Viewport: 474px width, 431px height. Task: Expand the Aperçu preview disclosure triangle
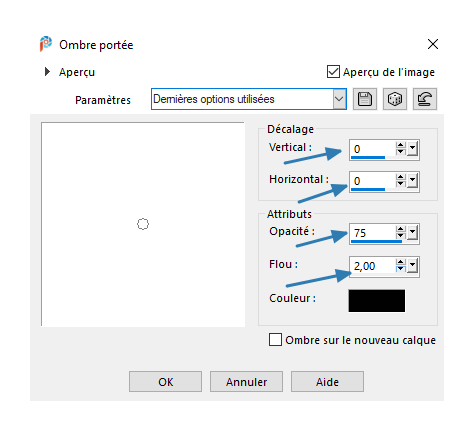[x=47, y=72]
